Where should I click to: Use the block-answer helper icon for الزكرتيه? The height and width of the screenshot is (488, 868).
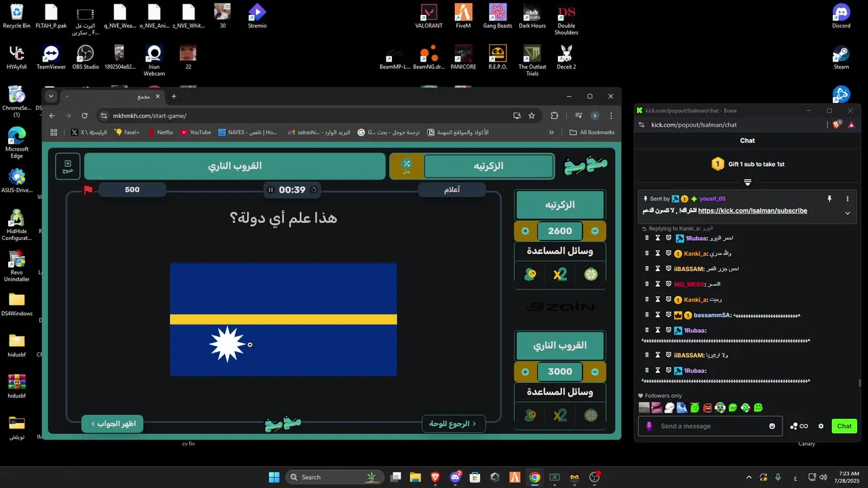point(530,274)
